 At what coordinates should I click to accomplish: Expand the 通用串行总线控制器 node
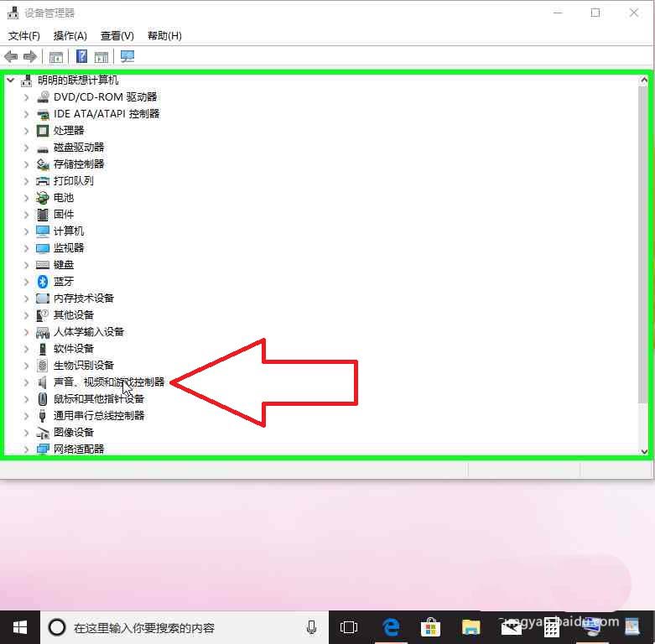pyautogui.click(x=26, y=416)
